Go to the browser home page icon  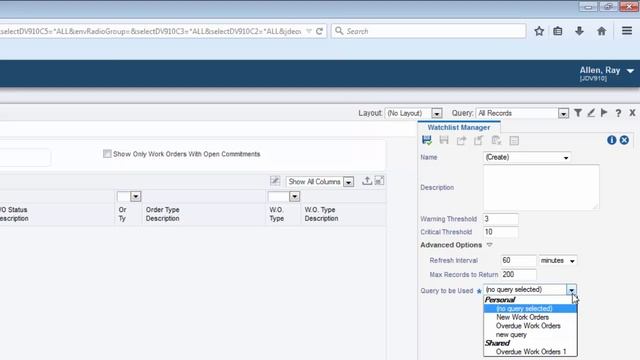click(x=601, y=31)
